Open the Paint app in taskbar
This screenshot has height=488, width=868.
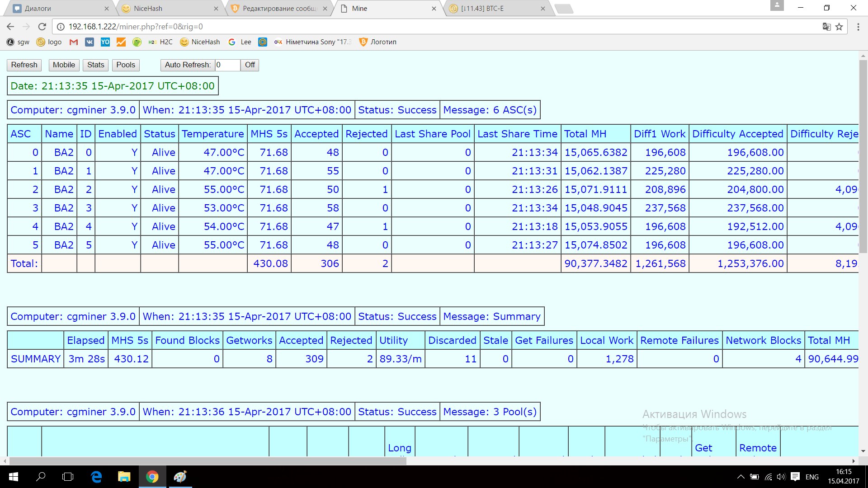pyautogui.click(x=180, y=477)
